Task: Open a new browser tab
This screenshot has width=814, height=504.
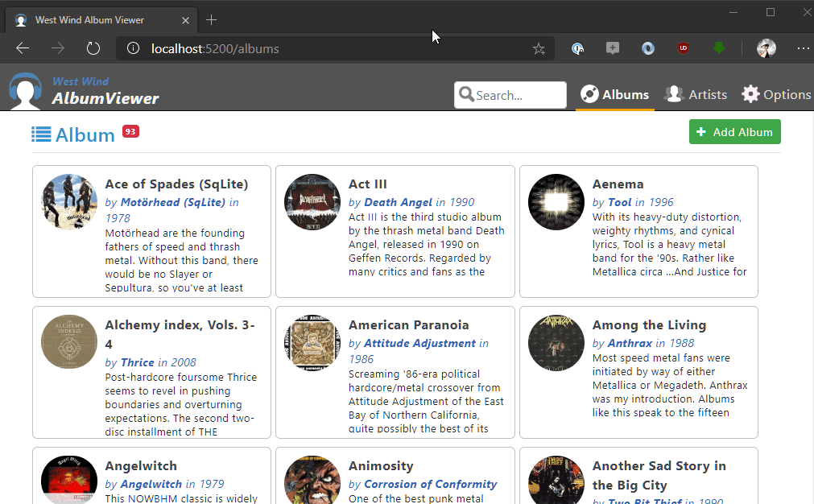Action: tap(211, 20)
